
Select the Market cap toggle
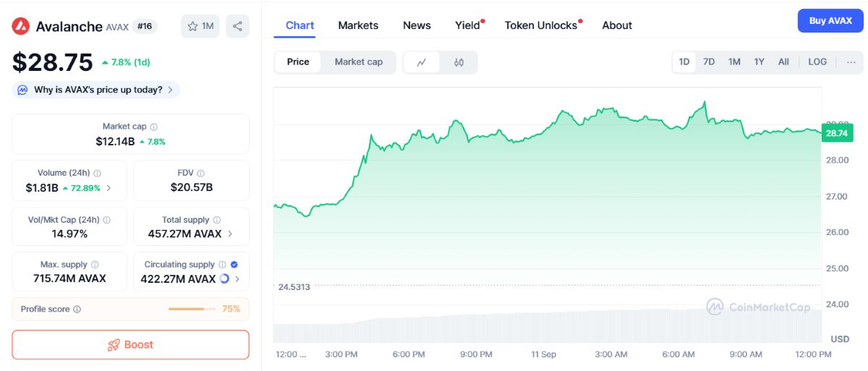coord(359,62)
